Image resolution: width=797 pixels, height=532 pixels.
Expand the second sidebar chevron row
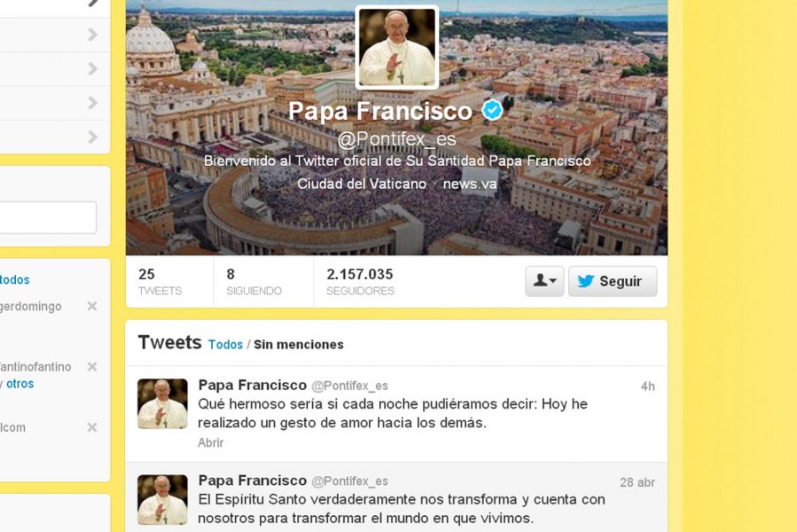point(55,35)
